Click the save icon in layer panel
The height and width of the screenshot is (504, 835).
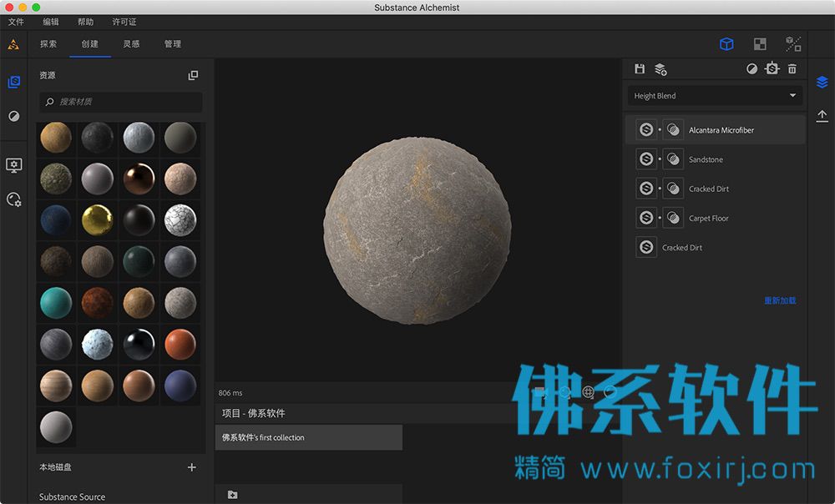[640, 68]
